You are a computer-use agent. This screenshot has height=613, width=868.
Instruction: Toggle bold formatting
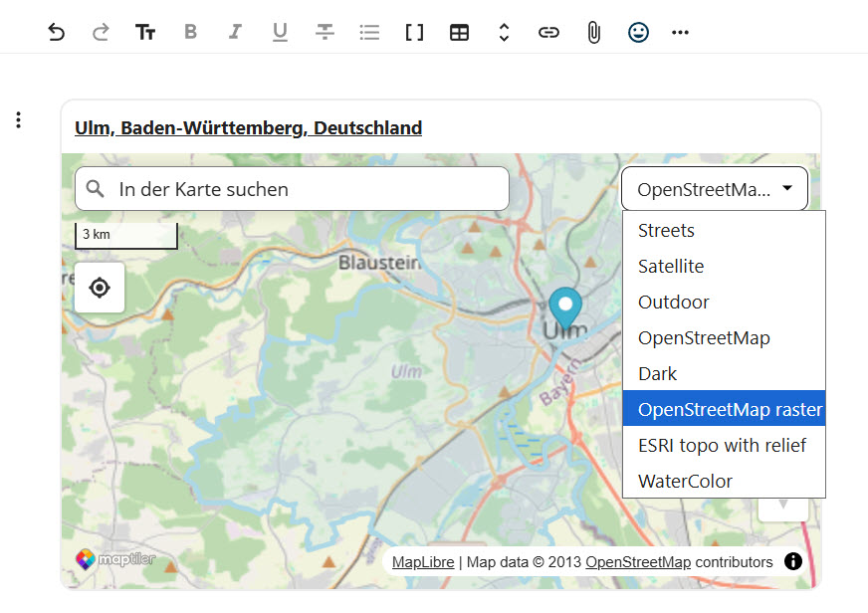(x=190, y=32)
